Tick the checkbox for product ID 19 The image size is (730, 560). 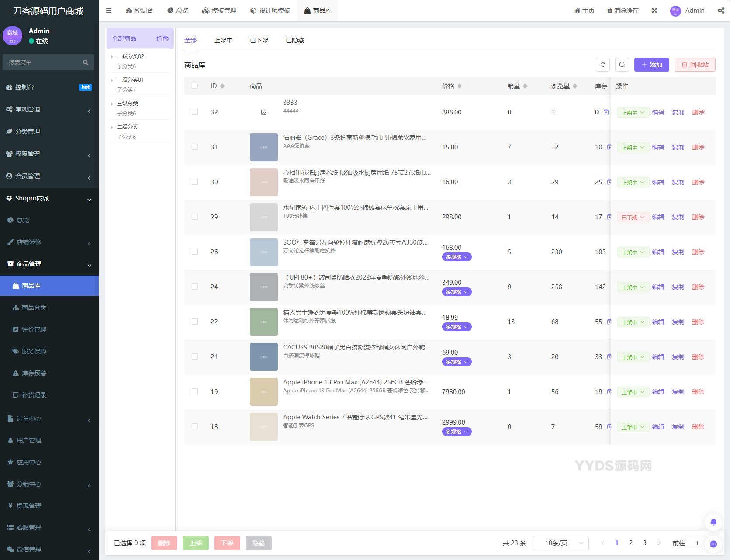pos(195,392)
